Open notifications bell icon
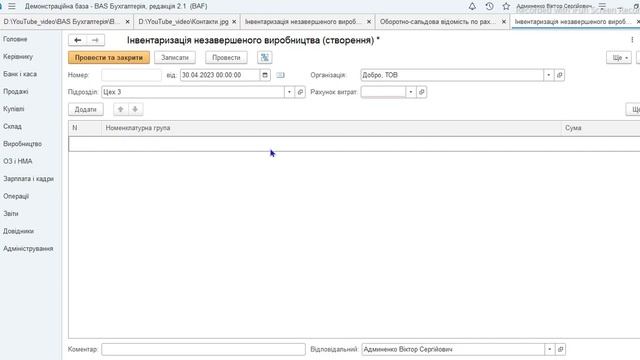 (x=472, y=6)
